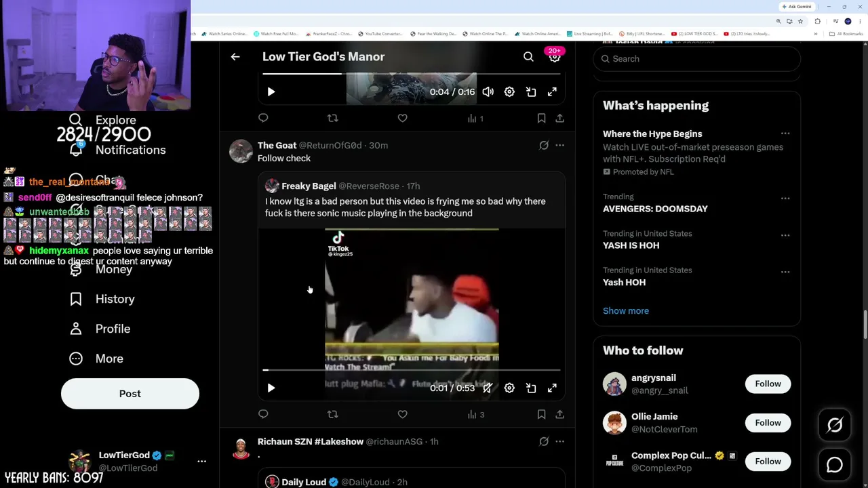Image resolution: width=868 pixels, height=488 pixels.
Task: Share The Goat's Follow check post
Action: [x=559, y=414]
